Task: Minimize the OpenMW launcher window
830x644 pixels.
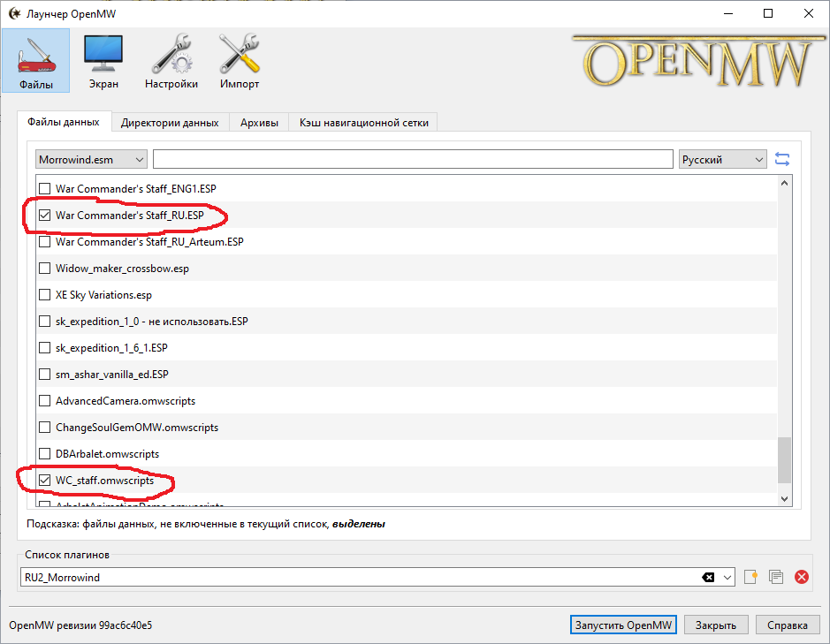Action: (728, 14)
